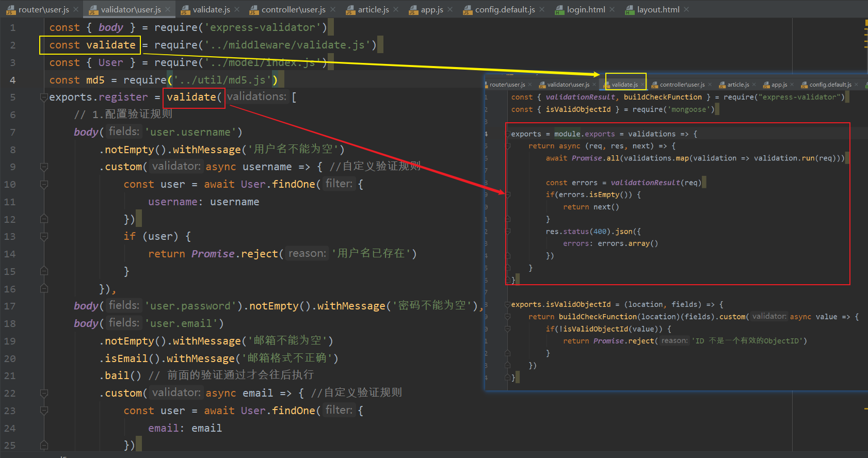Switch to the login.html tab
868x458 pixels.
586,9
